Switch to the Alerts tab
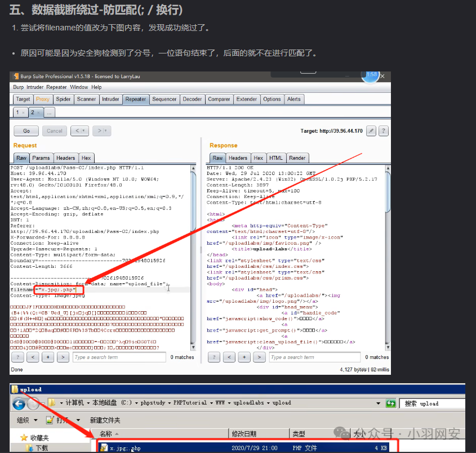 tap(294, 99)
